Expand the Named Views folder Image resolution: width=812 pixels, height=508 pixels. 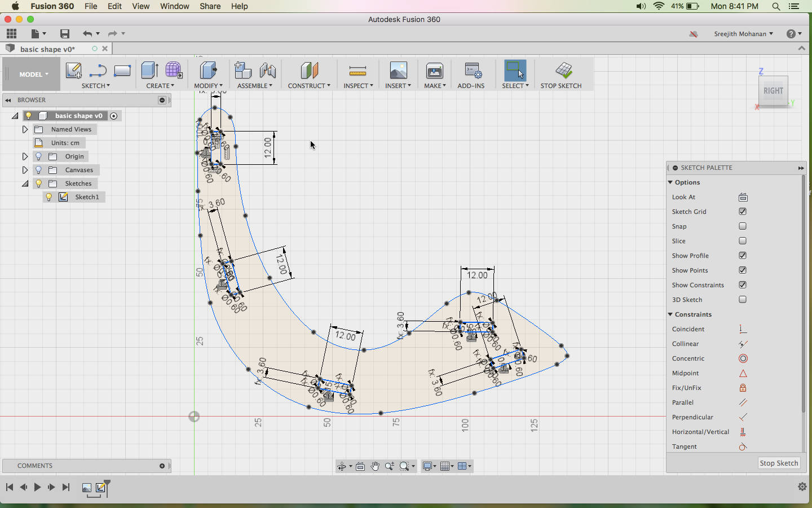pos(25,129)
